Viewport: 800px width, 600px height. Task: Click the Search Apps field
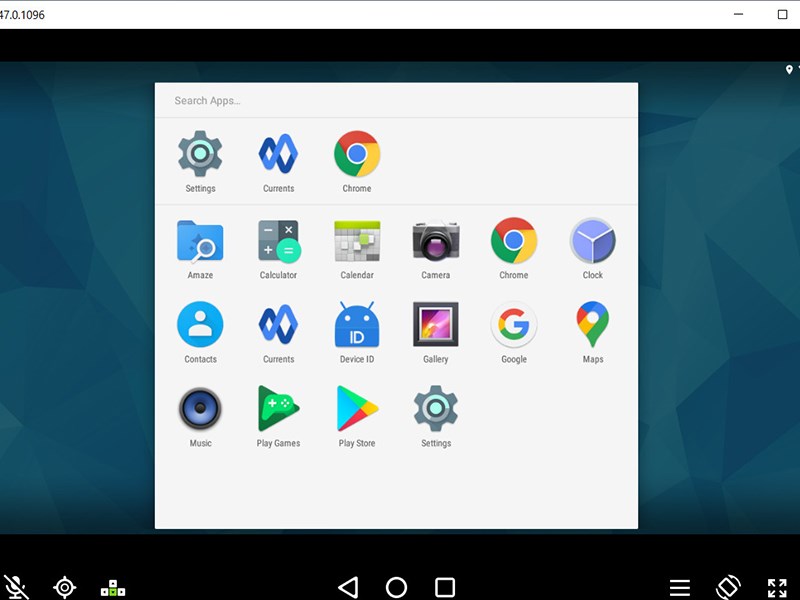tap(396, 101)
